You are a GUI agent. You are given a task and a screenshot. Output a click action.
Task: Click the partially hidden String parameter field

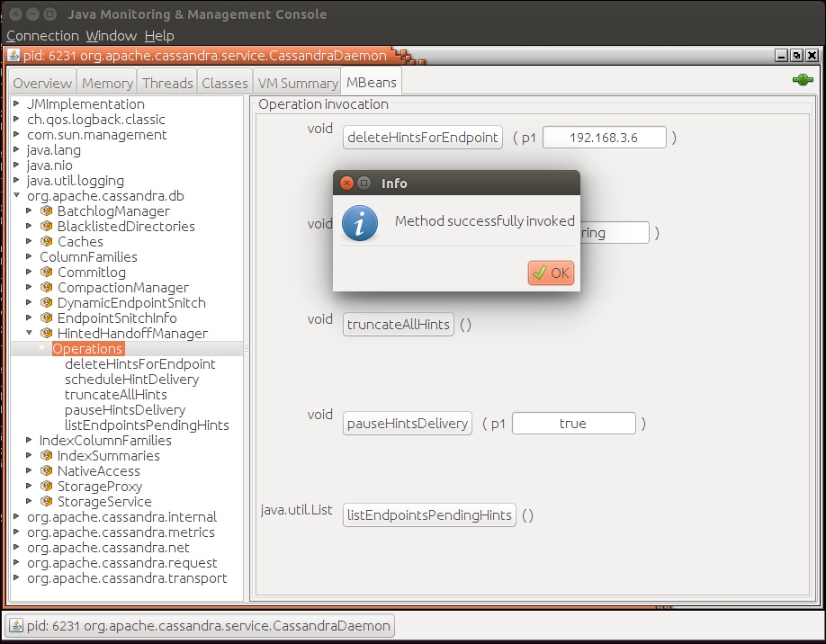(x=615, y=233)
